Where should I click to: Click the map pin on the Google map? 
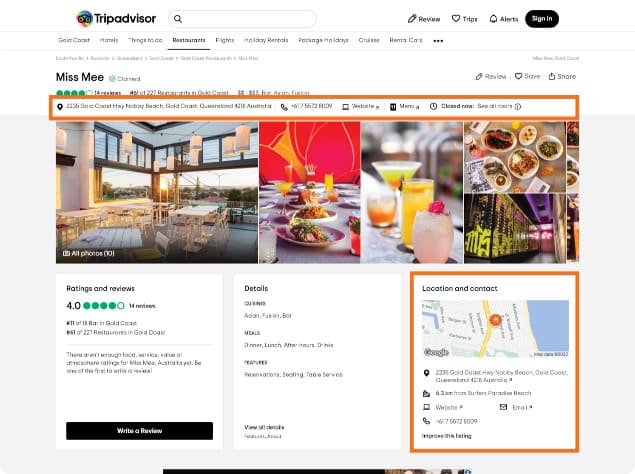tap(495, 320)
